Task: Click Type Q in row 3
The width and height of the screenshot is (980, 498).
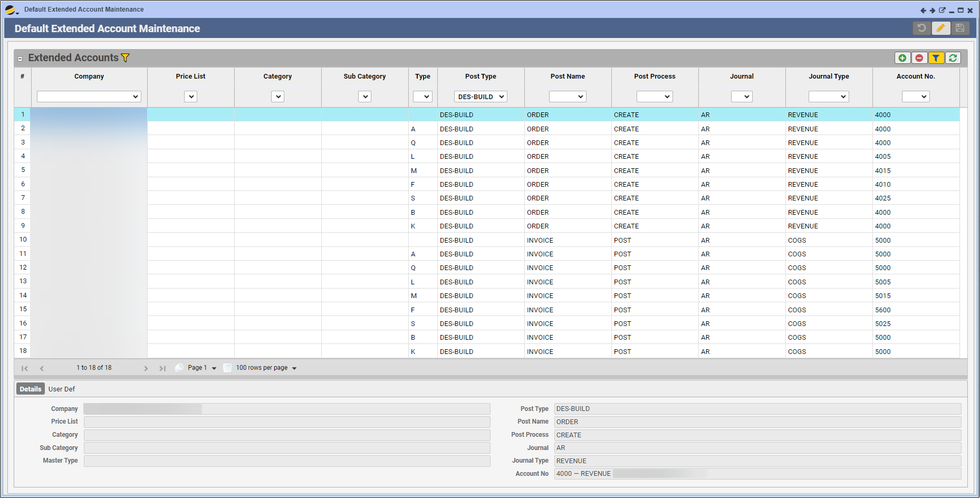Action: (413, 143)
